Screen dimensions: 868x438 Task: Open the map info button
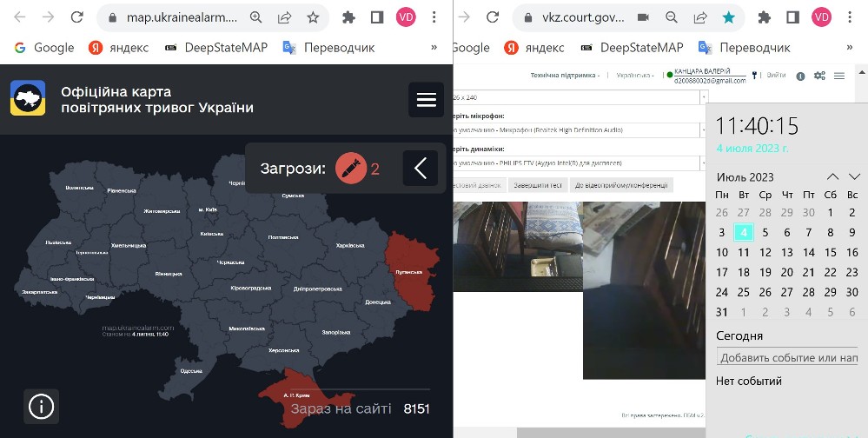[x=41, y=407]
